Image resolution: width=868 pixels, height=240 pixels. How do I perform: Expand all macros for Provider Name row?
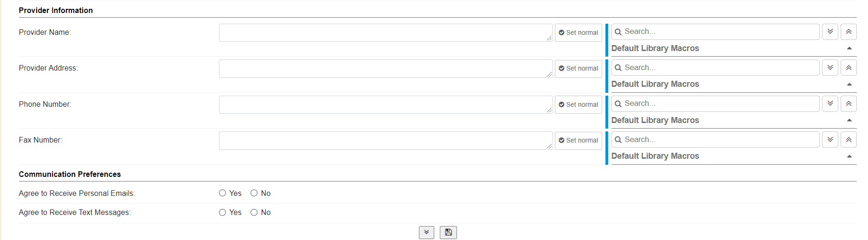point(830,32)
